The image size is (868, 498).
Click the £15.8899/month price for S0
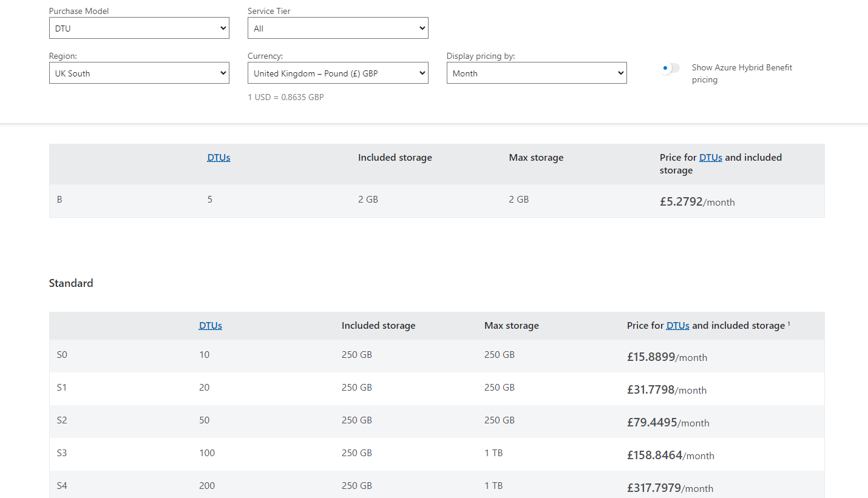pos(667,357)
